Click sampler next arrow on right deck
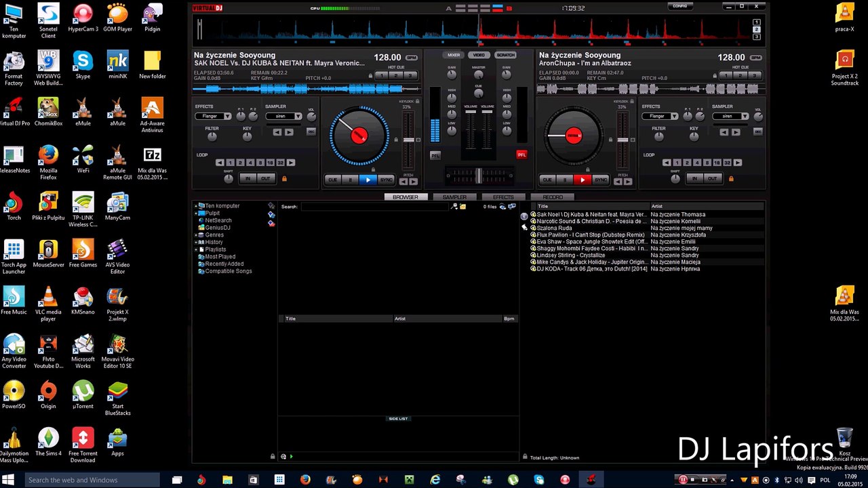 coord(735,132)
